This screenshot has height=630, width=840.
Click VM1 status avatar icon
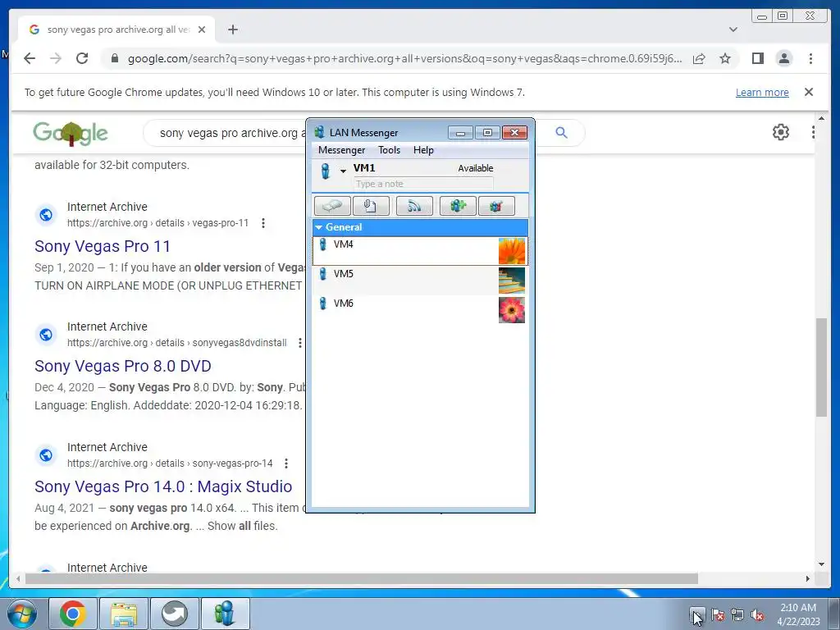[x=325, y=171]
